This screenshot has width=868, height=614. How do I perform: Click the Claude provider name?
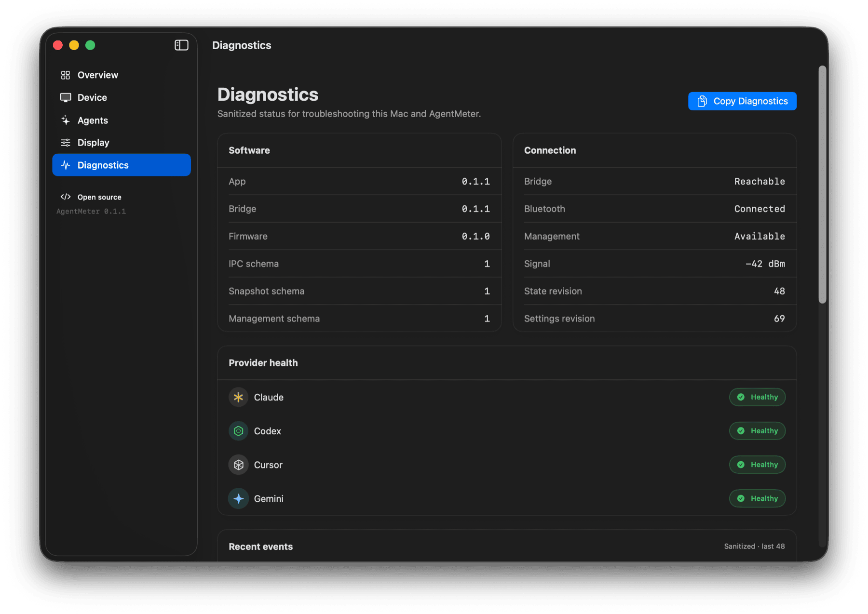269,397
